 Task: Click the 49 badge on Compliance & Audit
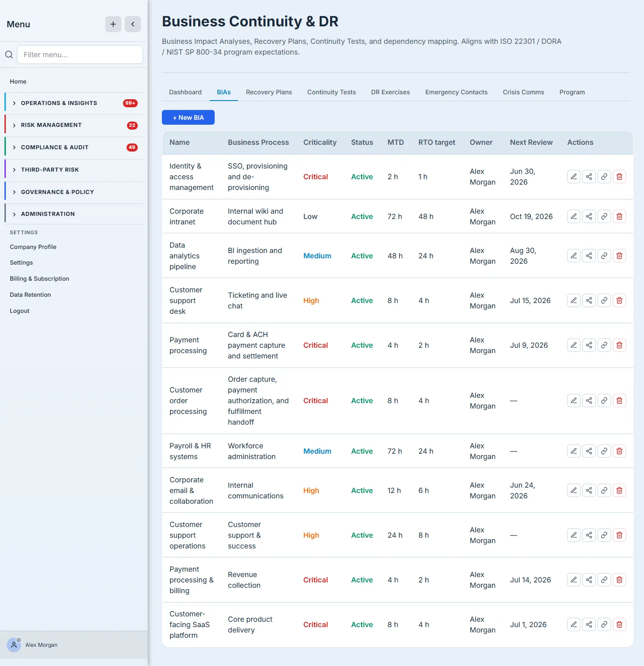(132, 148)
